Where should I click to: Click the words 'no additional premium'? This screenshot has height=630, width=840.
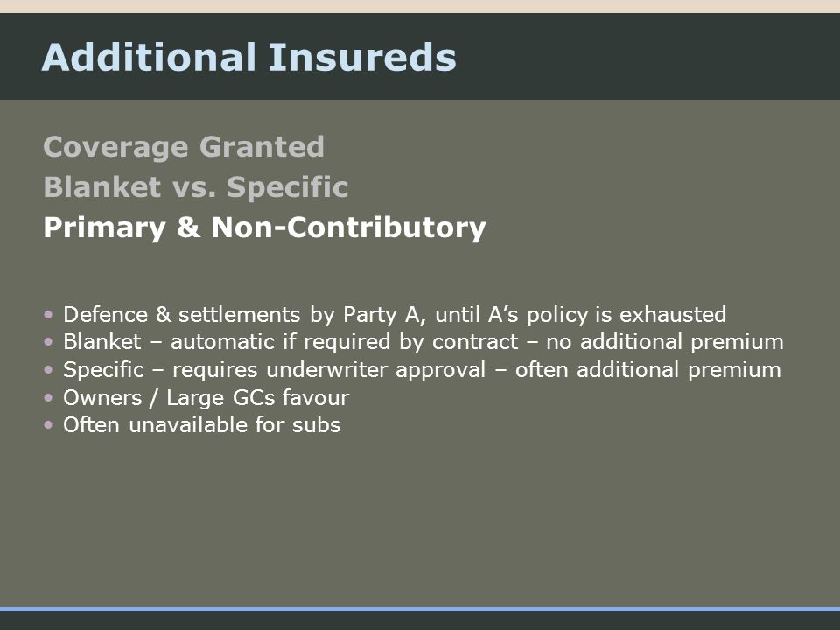click(665, 342)
